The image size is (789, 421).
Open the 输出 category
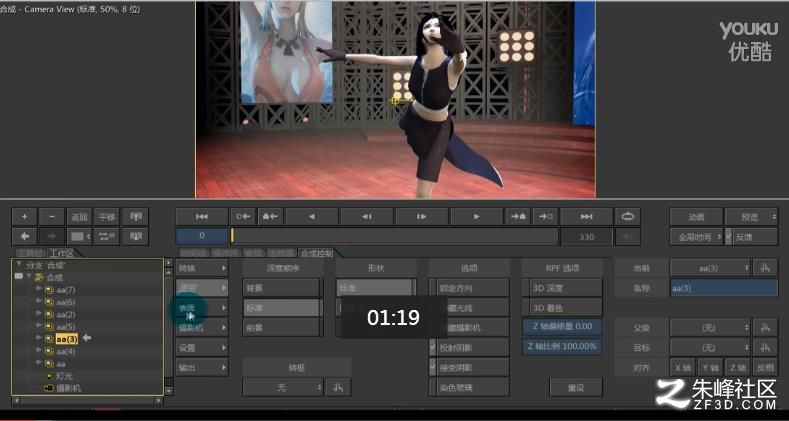point(202,368)
